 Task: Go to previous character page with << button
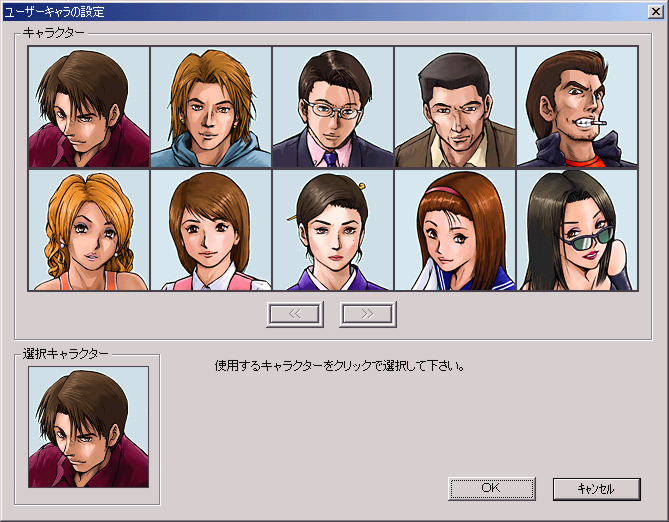(x=295, y=313)
